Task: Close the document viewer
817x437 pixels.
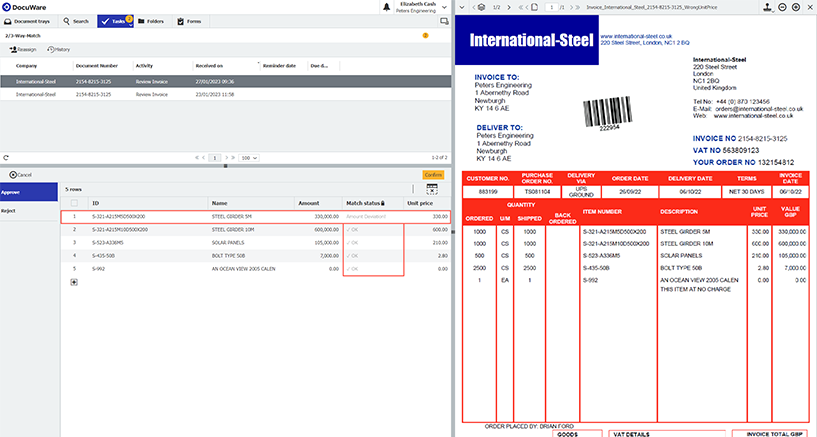Action: [x=810, y=7]
